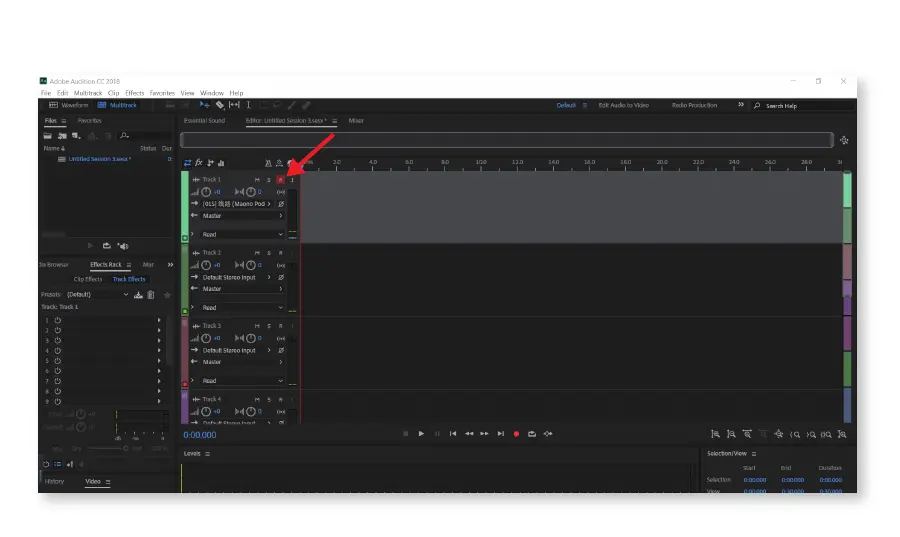
Task: Click the delete preset trash icon in Effects Rack
Action: [x=151, y=295]
